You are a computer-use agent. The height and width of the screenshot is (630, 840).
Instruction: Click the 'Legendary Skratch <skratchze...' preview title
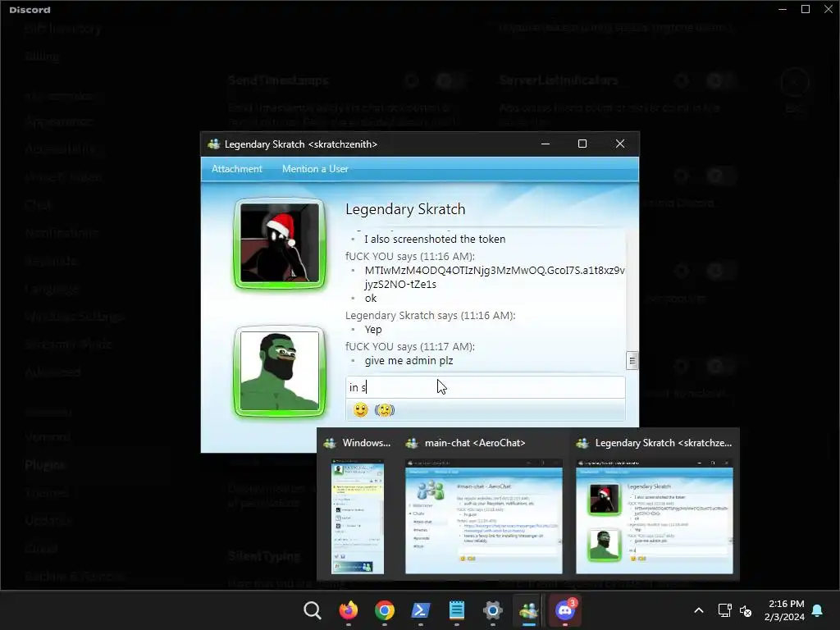(x=663, y=443)
